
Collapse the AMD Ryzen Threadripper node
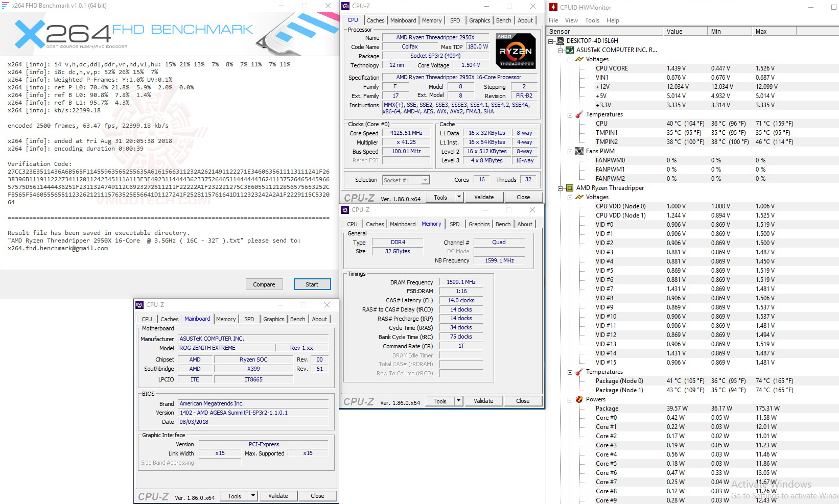561,188
